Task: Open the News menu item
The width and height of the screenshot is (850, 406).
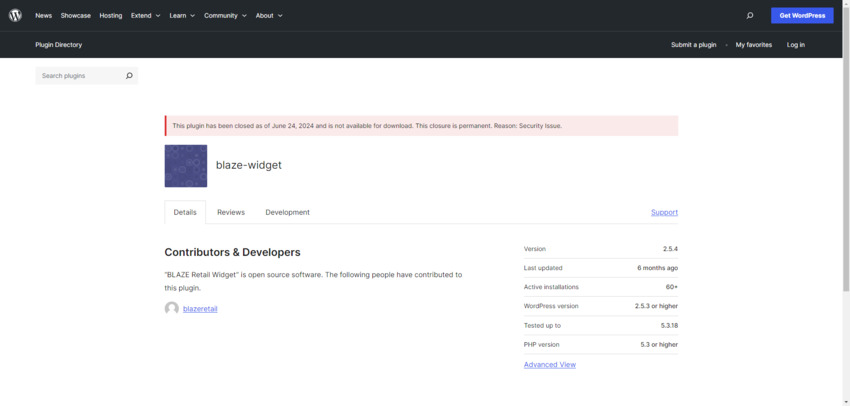Action: [43, 16]
